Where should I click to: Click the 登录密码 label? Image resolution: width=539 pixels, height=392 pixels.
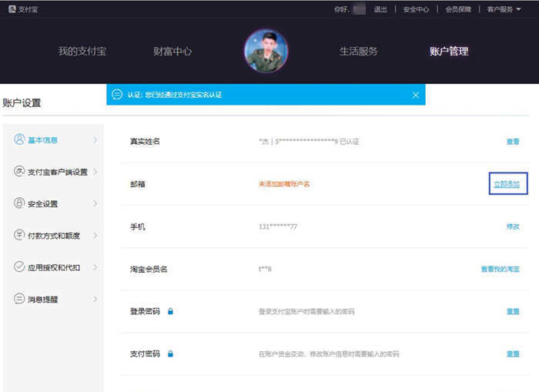coord(145,311)
